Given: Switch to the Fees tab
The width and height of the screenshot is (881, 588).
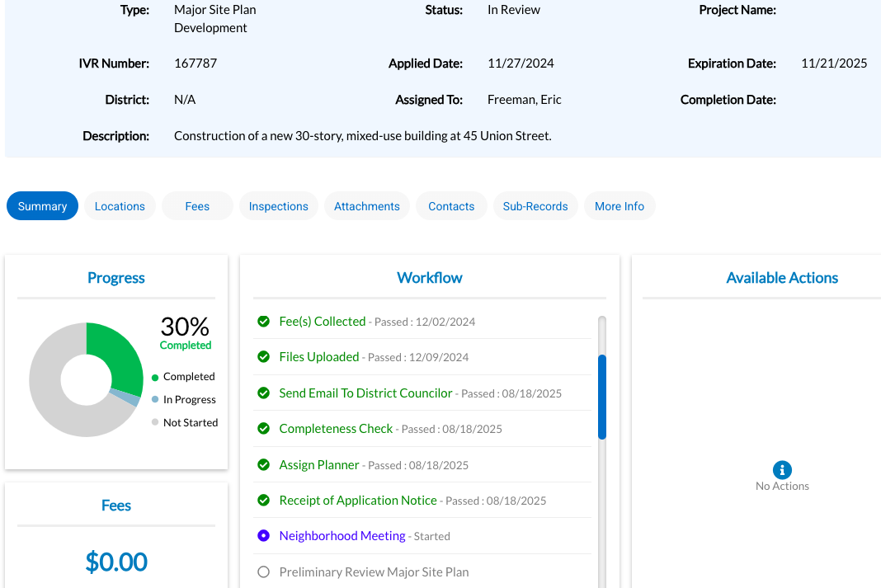Looking at the screenshot, I should point(197,206).
